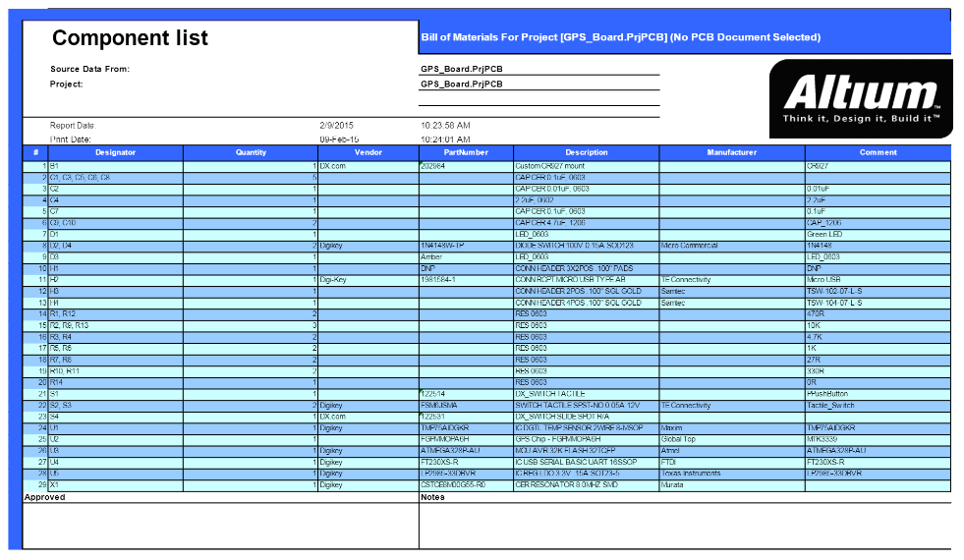Screen dimensions: 964x560
Task: Click the 'Designator' column header
Action: coord(116,152)
